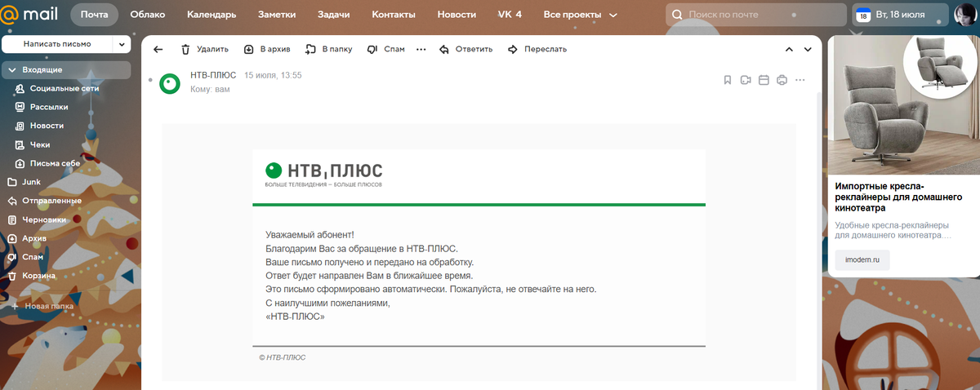Click footer text © НТВ-ПЛЮС
The width and height of the screenshot is (980, 390).
pos(283,357)
